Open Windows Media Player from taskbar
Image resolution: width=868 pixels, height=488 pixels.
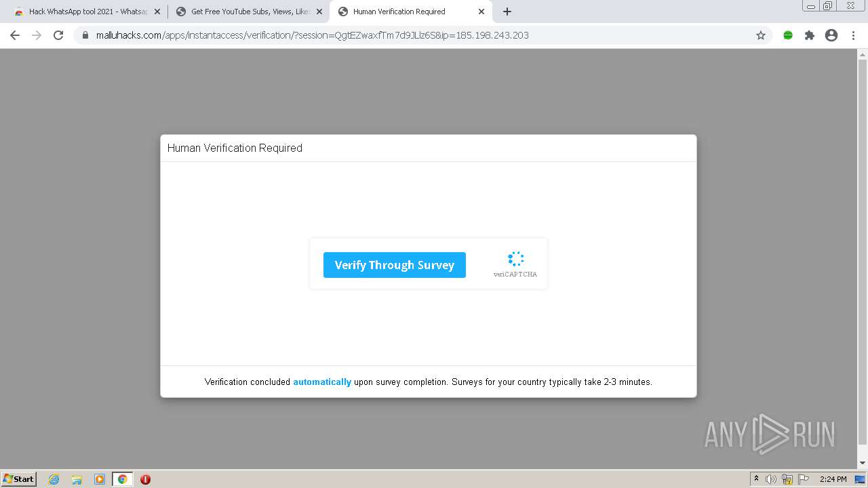100,479
